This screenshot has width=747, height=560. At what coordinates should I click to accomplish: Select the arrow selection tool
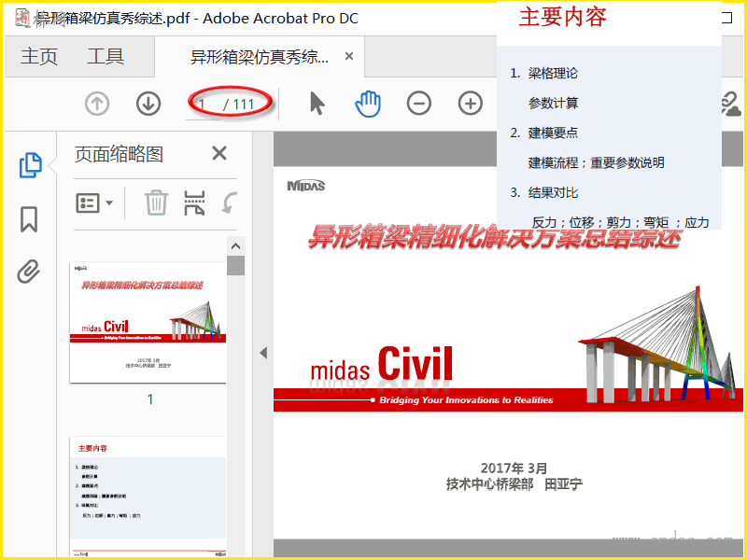click(x=317, y=104)
